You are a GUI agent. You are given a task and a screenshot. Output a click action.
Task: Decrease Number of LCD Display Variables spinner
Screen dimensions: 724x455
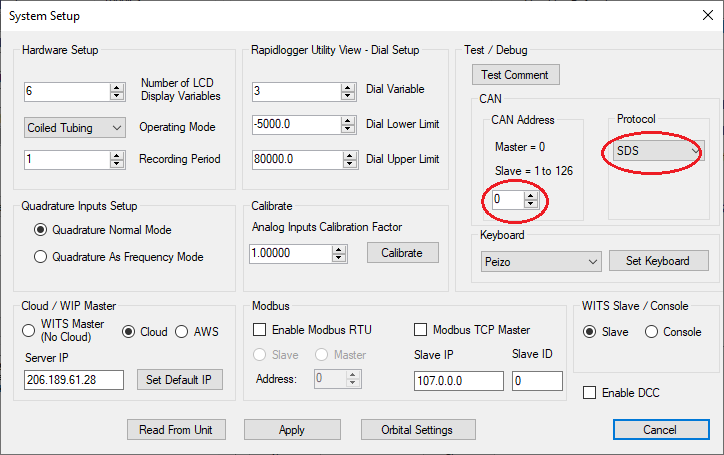(x=117, y=96)
